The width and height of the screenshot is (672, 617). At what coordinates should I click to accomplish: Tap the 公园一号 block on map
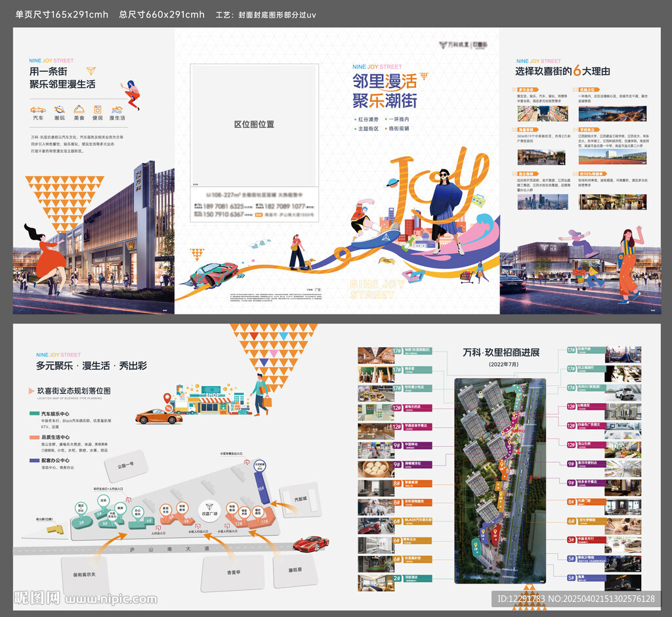[126, 465]
